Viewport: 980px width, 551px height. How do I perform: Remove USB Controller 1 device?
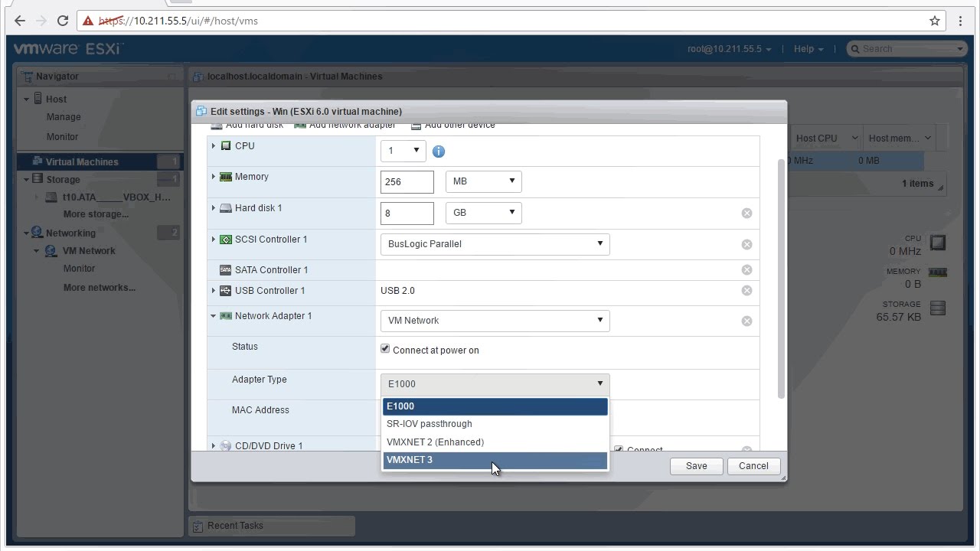(x=746, y=291)
